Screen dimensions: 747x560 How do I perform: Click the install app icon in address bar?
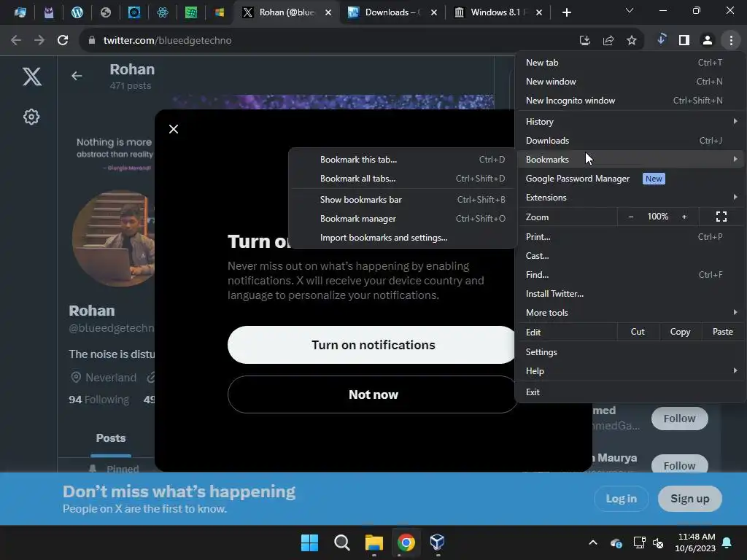(584, 41)
